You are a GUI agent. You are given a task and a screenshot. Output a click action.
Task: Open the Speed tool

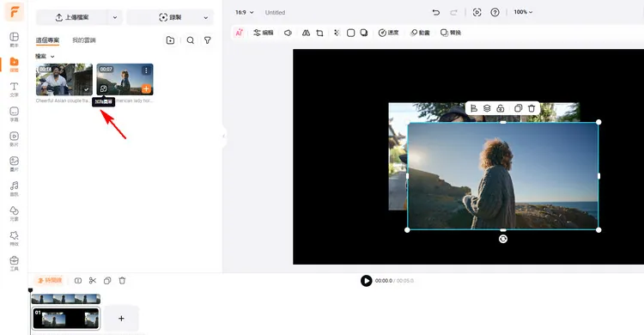tap(388, 33)
